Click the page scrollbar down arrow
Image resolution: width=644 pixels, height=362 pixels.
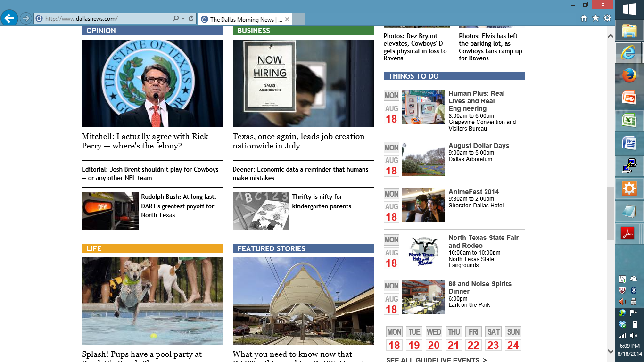[611, 352]
